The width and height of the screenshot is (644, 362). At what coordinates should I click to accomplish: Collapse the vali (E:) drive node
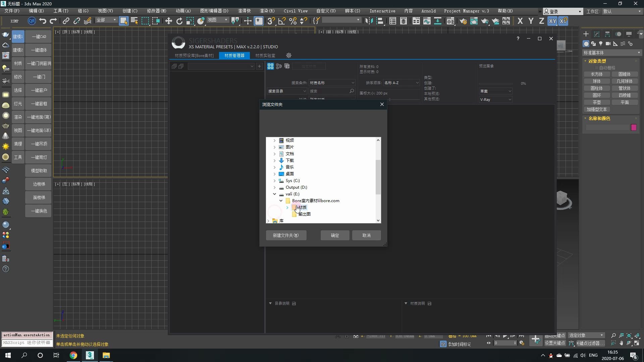pos(274,194)
